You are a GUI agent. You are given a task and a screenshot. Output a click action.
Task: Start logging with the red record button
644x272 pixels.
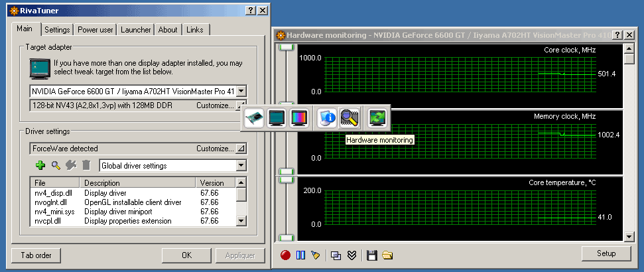coord(285,255)
